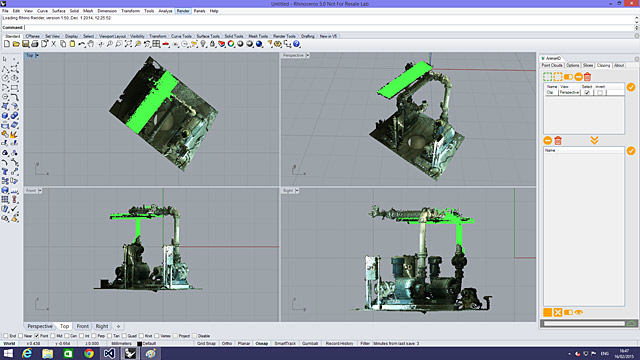This screenshot has width=640, height=360.
Task: Toggle Gumball in status bar
Action: coord(310,344)
